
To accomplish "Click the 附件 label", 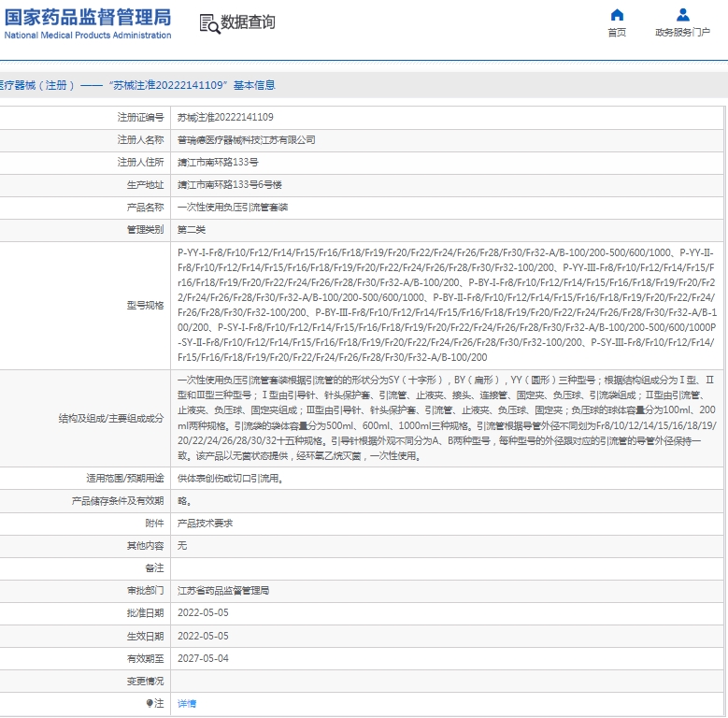I will point(154,524).
